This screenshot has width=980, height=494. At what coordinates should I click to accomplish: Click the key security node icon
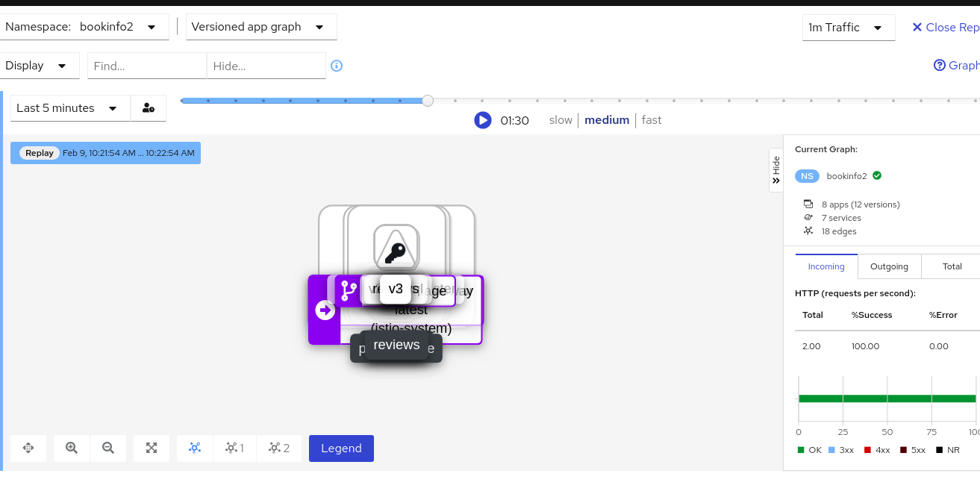pos(396,253)
